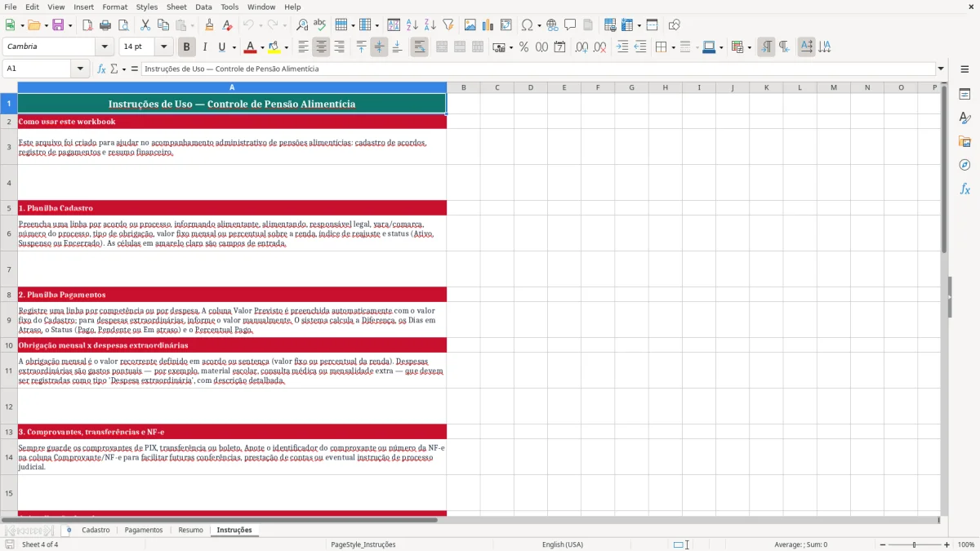
Task: Open the Sheet menu
Action: tap(176, 7)
